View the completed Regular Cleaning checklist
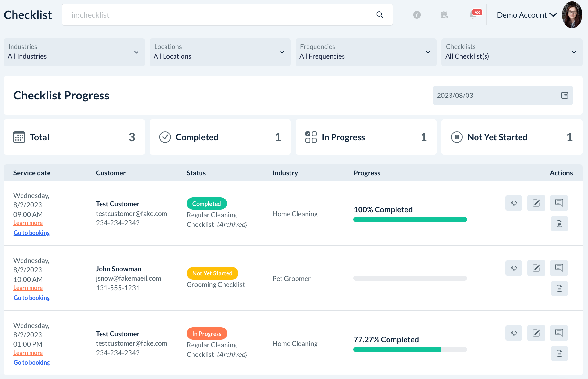This screenshot has height=379, width=588. point(514,203)
